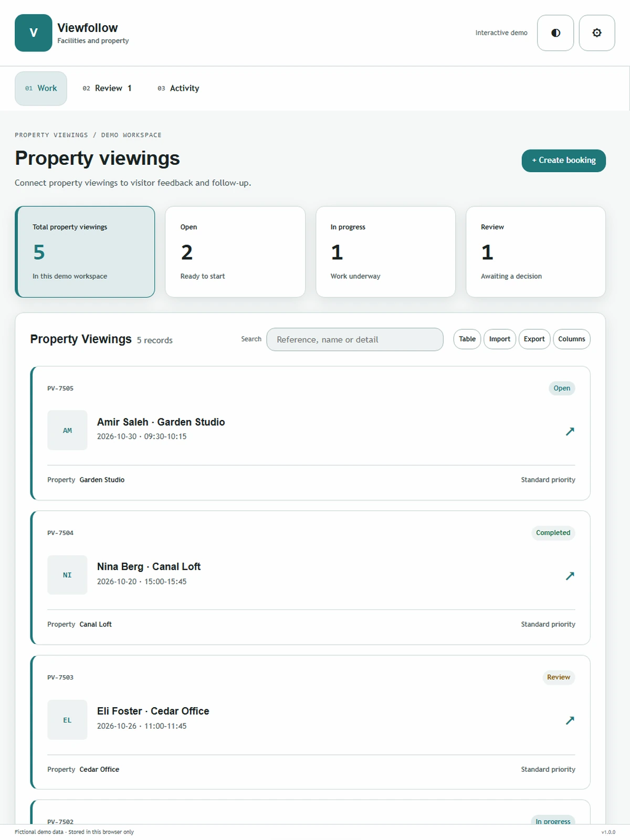Switch to the Work tab
Viewport: 630px width, 840px height.
pos(41,88)
